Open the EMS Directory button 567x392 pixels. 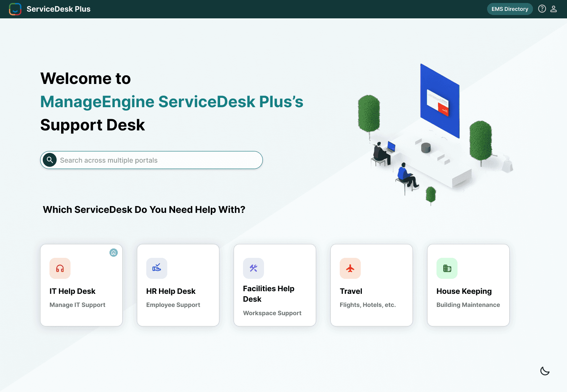(x=510, y=9)
